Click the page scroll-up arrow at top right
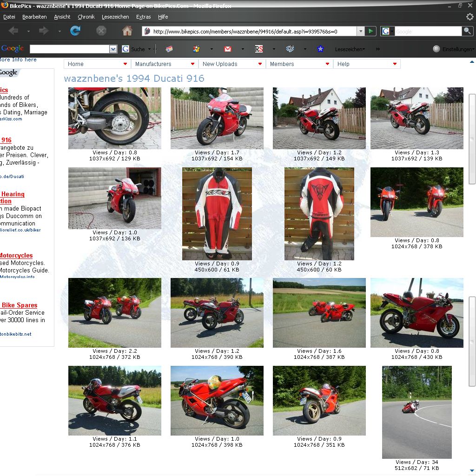 point(472,62)
